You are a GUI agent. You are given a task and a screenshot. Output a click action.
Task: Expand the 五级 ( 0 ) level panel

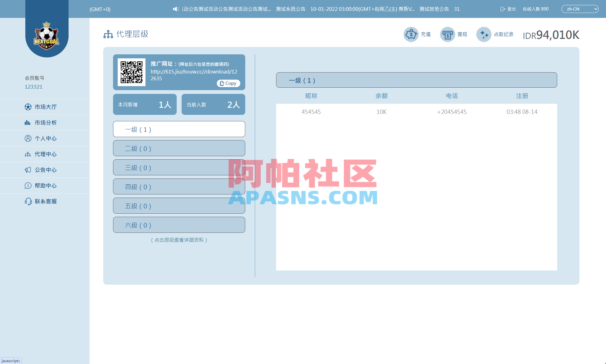[x=179, y=206]
